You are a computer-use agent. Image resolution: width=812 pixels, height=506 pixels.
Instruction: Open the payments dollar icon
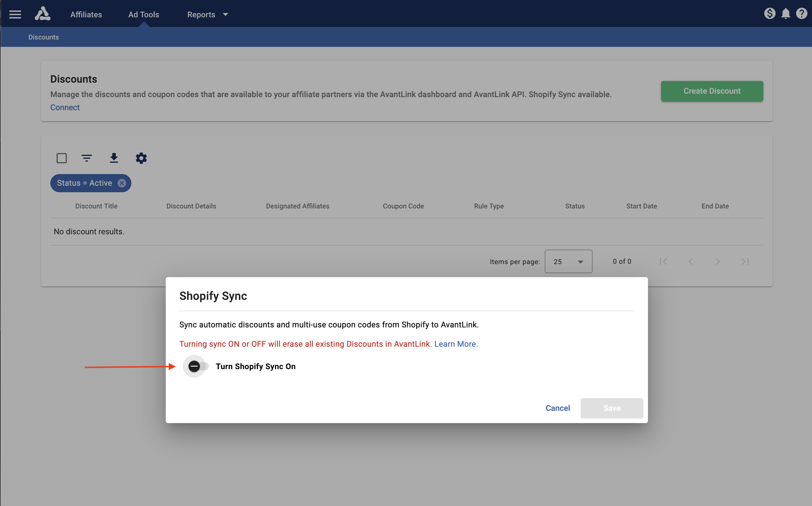769,13
